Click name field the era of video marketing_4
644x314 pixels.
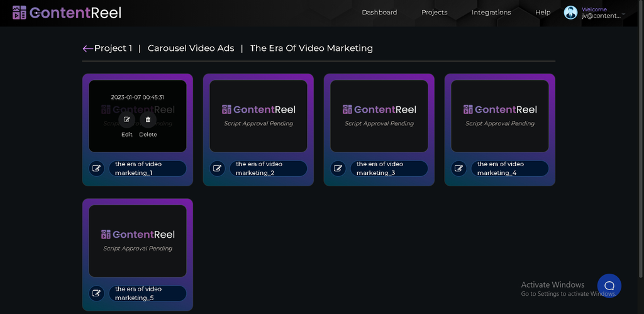509,169
